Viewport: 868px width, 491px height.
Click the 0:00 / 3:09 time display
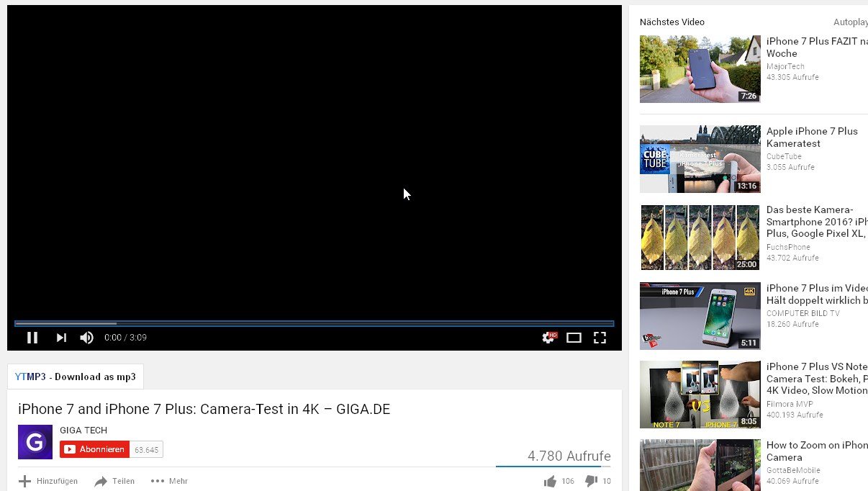[125, 337]
